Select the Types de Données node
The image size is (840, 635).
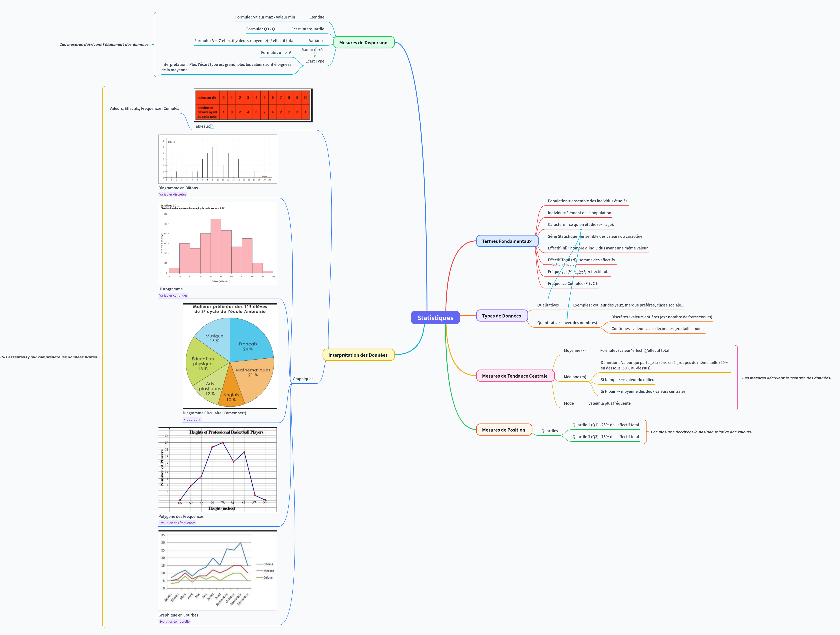click(x=502, y=316)
